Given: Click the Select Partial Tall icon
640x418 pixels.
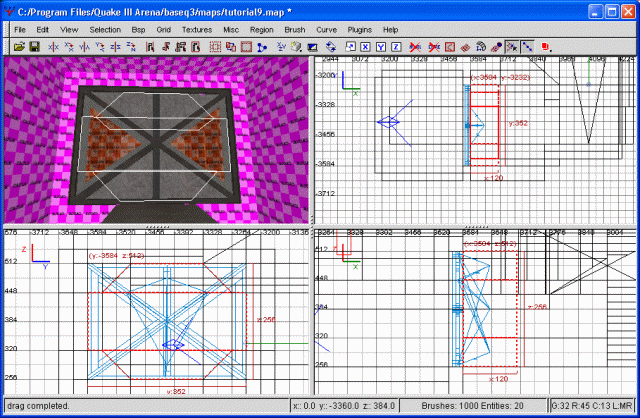Looking at the screenshot, I should click(181, 47).
